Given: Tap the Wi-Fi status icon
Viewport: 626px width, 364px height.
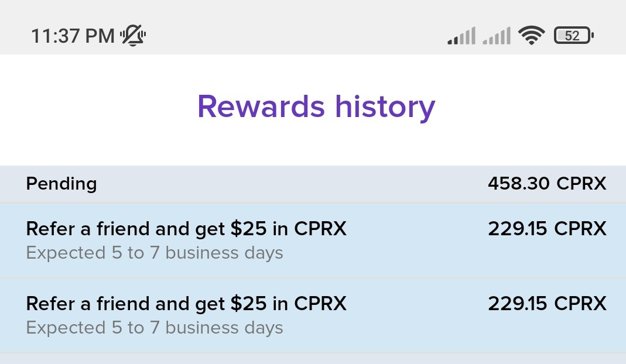Looking at the screenshot, I should tap(531, 35).
